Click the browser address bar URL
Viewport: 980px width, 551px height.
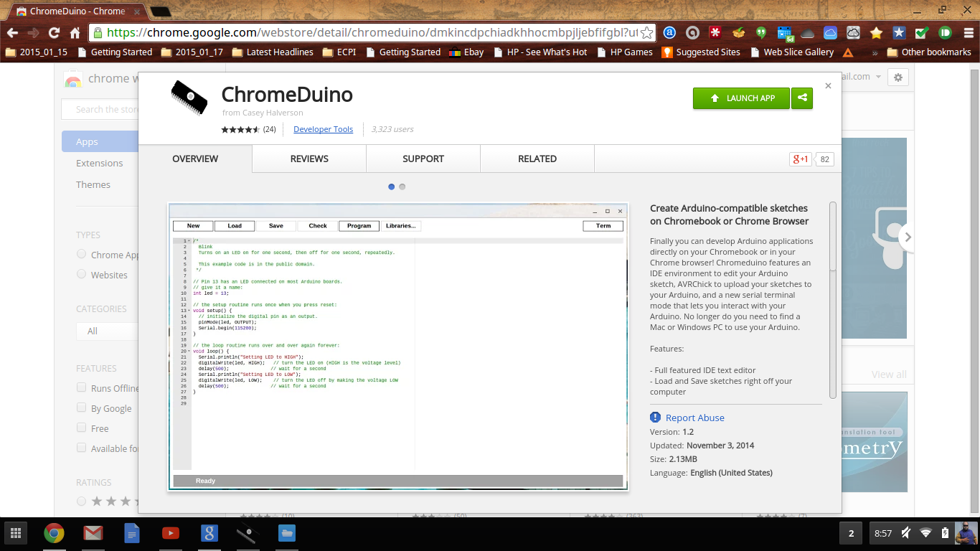click(x=372, y=33)
